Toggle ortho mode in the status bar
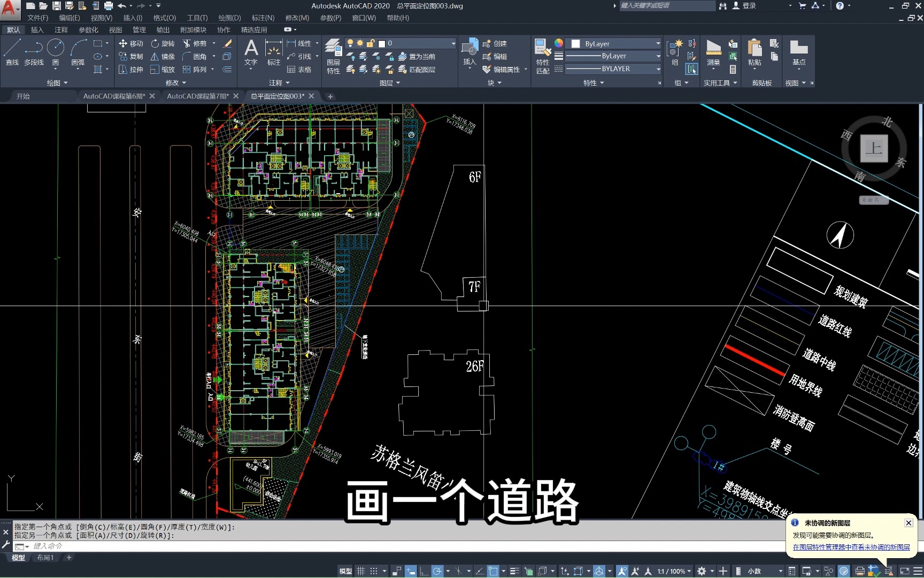The width and height of the screenshot is (924, 578). click(423, 571)
